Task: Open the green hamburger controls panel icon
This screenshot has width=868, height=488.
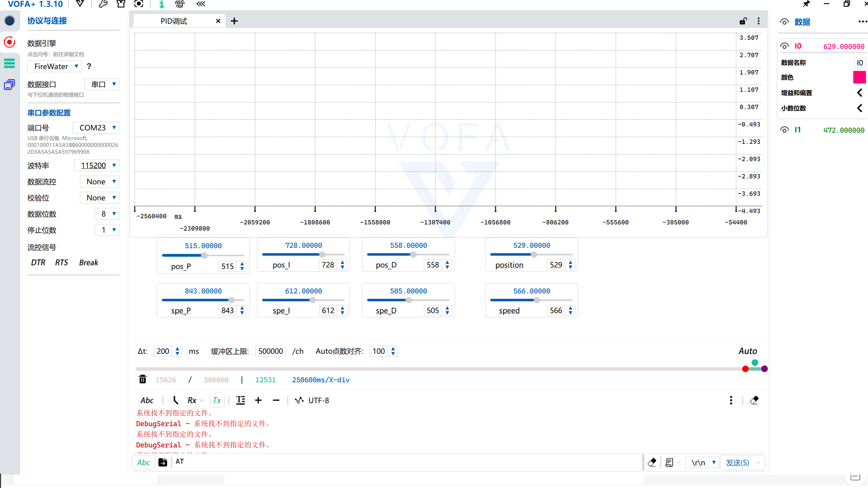Action: click(x=10, y=63)
